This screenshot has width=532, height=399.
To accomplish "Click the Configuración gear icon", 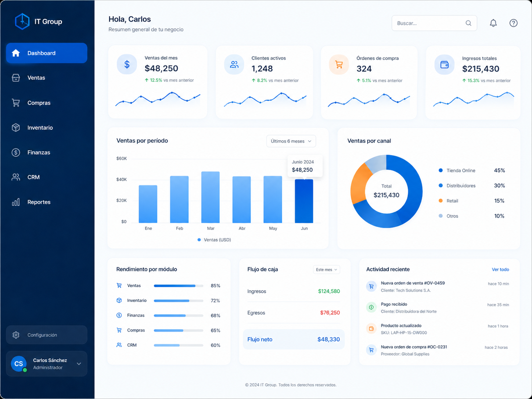I will tap(16, 335).
